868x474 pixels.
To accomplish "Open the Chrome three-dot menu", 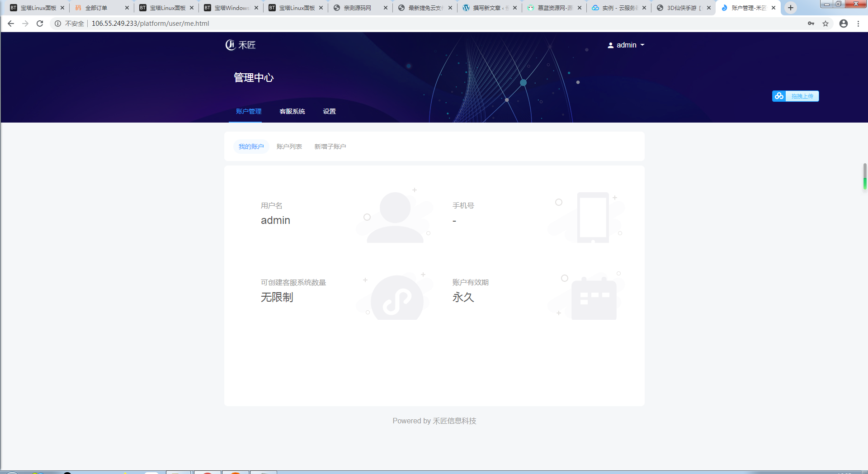I will click(x=858, y=24).
